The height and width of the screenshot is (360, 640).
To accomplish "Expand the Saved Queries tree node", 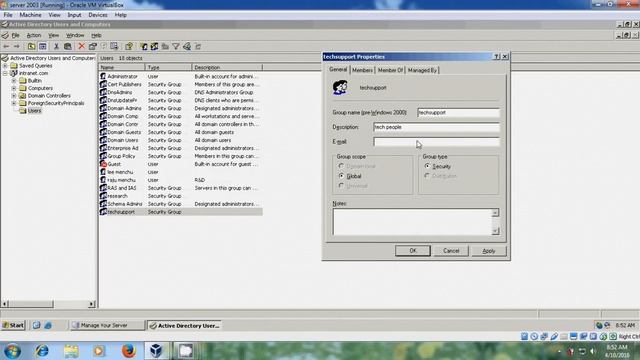I will (5, 66).
